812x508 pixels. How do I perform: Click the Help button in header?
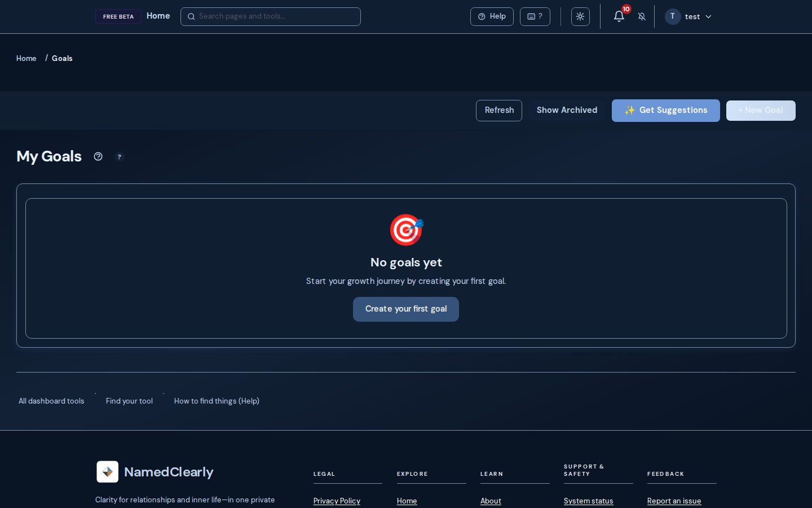pyautogui.click(x=492, y=16)
